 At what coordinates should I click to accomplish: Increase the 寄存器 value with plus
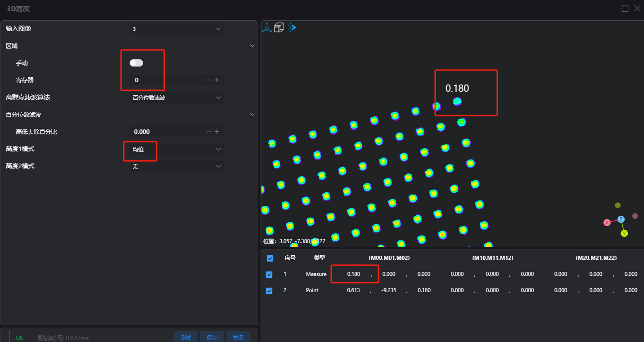(x=217, y=80)
